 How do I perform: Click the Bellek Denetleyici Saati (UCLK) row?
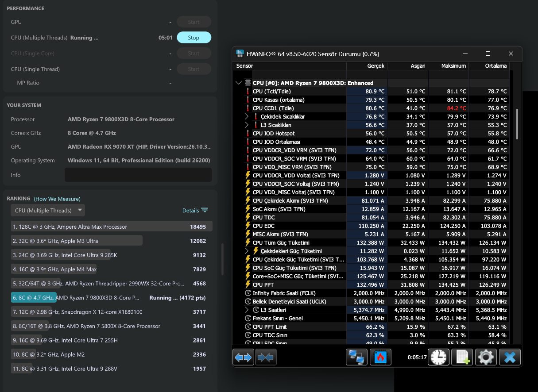[x=372, y=302]
